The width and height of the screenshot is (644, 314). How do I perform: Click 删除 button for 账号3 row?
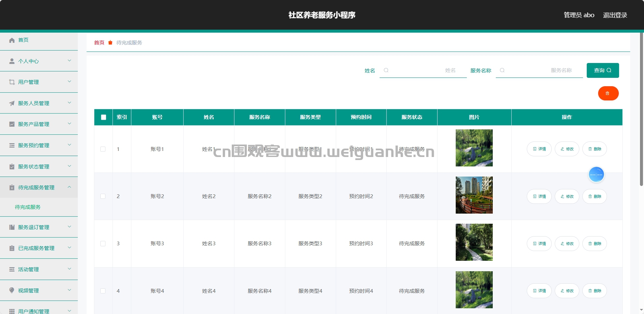point(594,244)
